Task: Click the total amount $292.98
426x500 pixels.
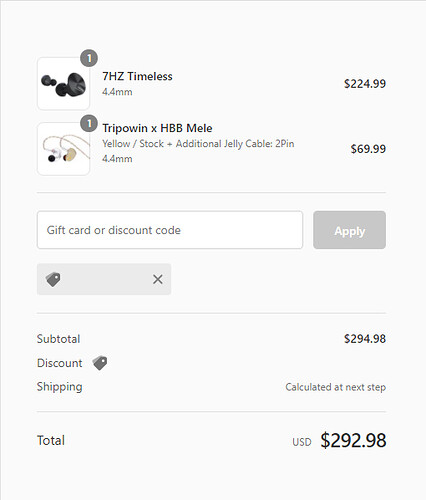Action: [353, 440]
